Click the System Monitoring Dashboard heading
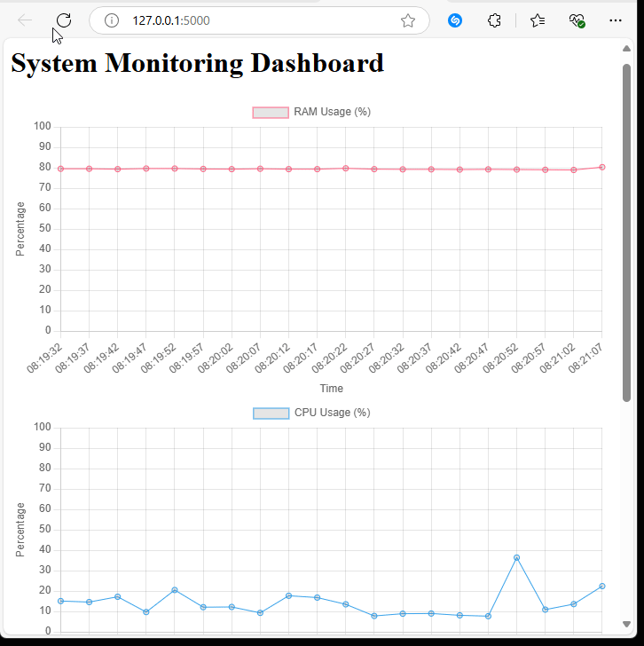Viewport: 644px width, 646px height. [x=197, y=63]
